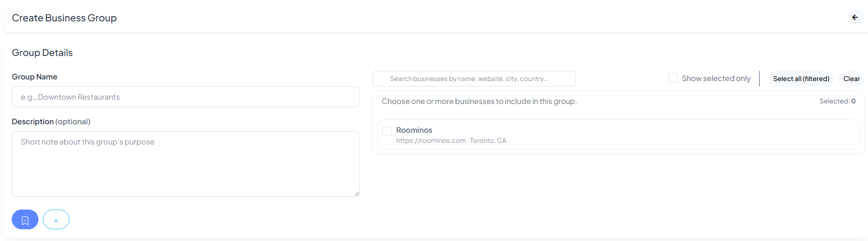Image resolution: width=868 pixels, height=241 pixels.
Task: Grab the Description textarea resize handle
Action: point(357,194)
